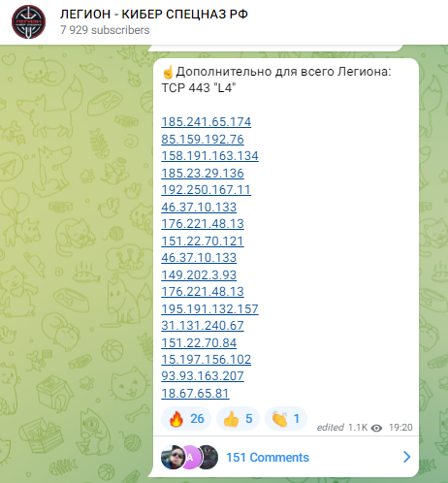Follow the 192.250.167.11 address link
Viewport: 448px width, 483px height.
(207, 190)
